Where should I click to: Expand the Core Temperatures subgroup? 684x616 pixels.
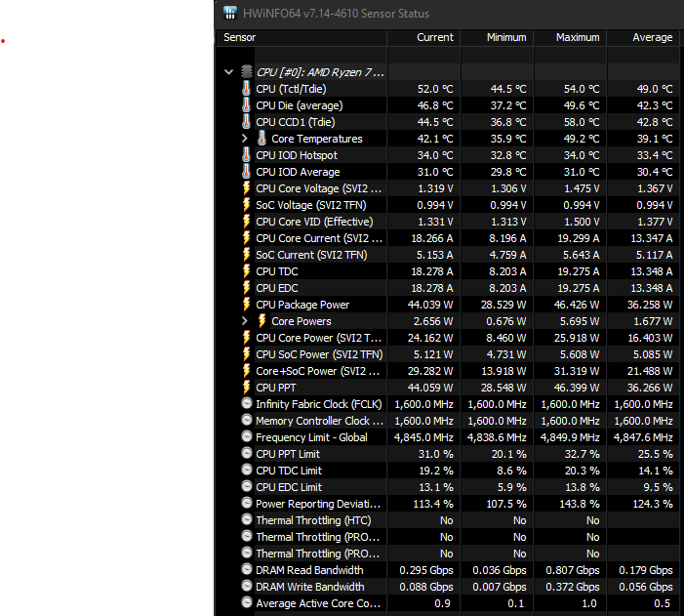[x=245, y=139]
